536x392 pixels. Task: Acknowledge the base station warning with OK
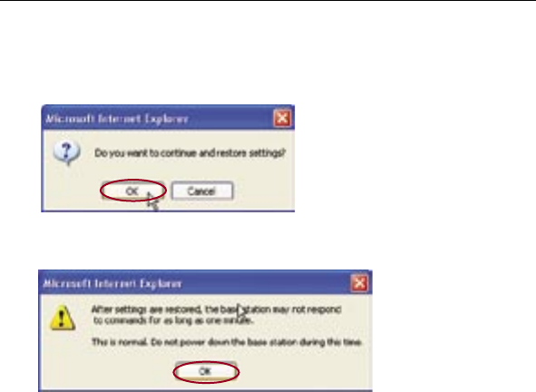tap(206, 371)
